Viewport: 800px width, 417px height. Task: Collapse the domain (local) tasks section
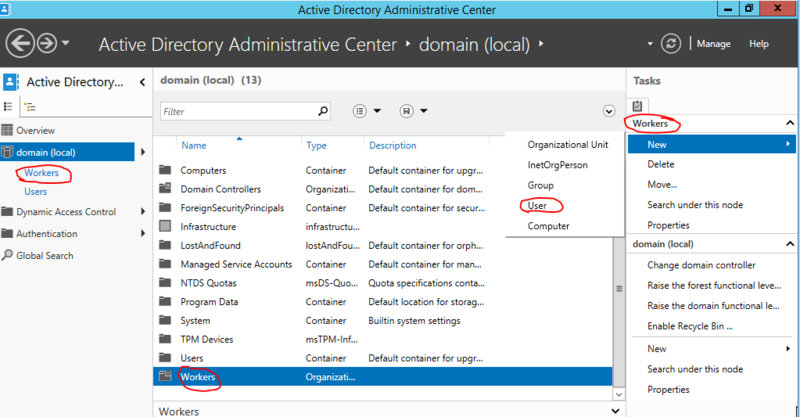pos(790,244)
